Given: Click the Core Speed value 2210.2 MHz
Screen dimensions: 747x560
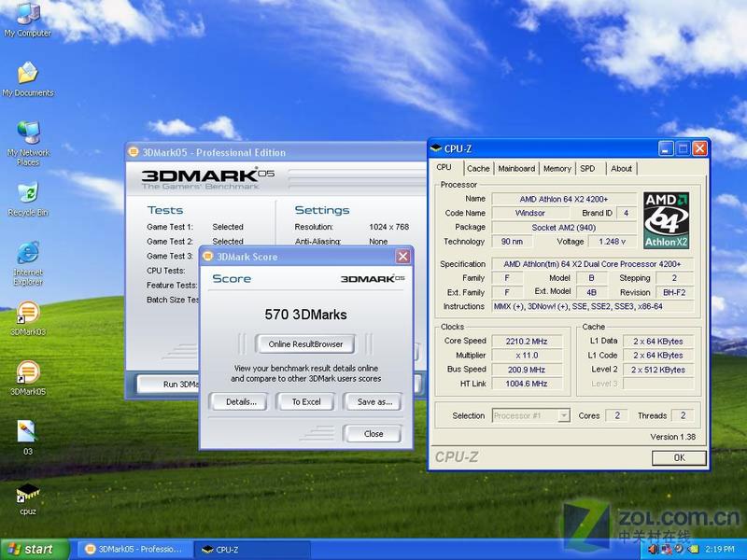Looking at the screenshot, I should click(527, 342).
